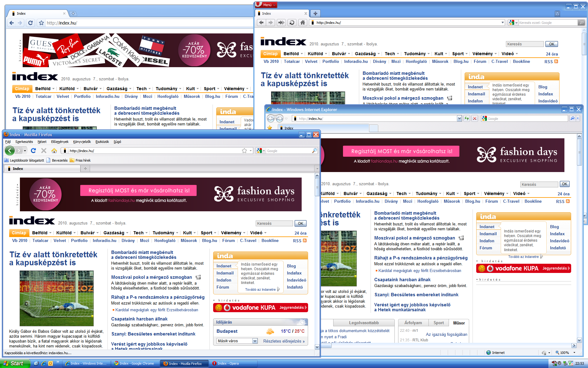The height and width of the screenshot is (368, 588).
Task: Click Firefox URL address field
Action: click(155, 151)
